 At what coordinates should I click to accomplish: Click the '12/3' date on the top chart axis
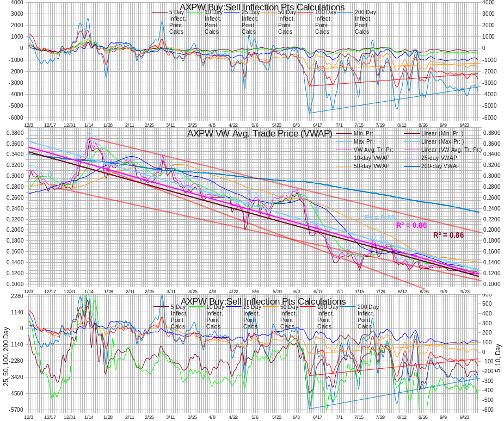coord(29,125)
